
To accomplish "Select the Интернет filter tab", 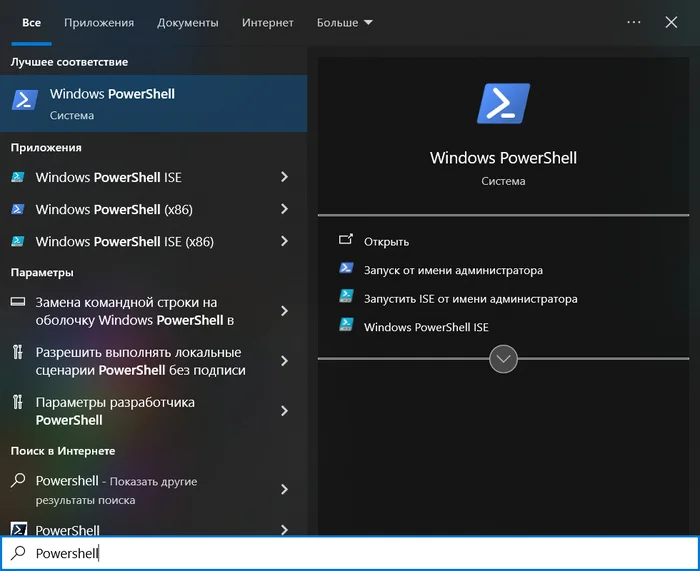I will click(x=267, y=22).
